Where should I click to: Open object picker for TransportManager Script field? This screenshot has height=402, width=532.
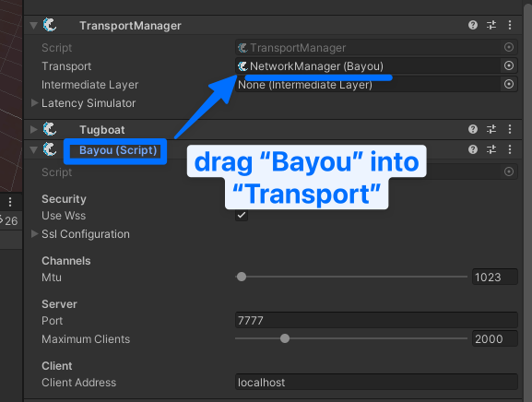click(x=509, y=48)
